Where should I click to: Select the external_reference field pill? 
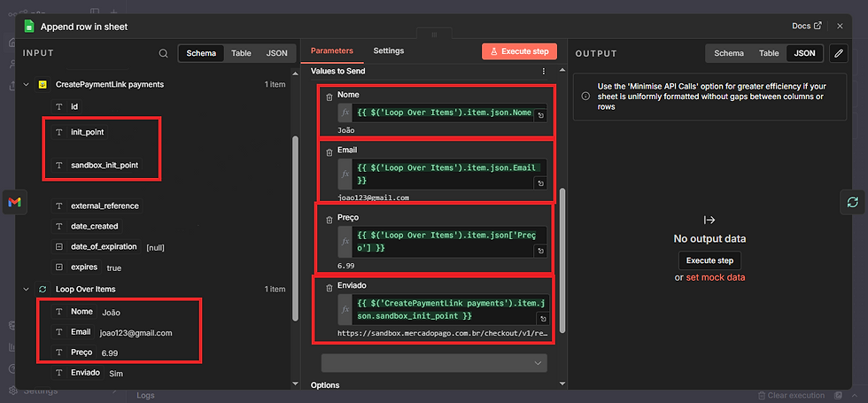point(97,205)
